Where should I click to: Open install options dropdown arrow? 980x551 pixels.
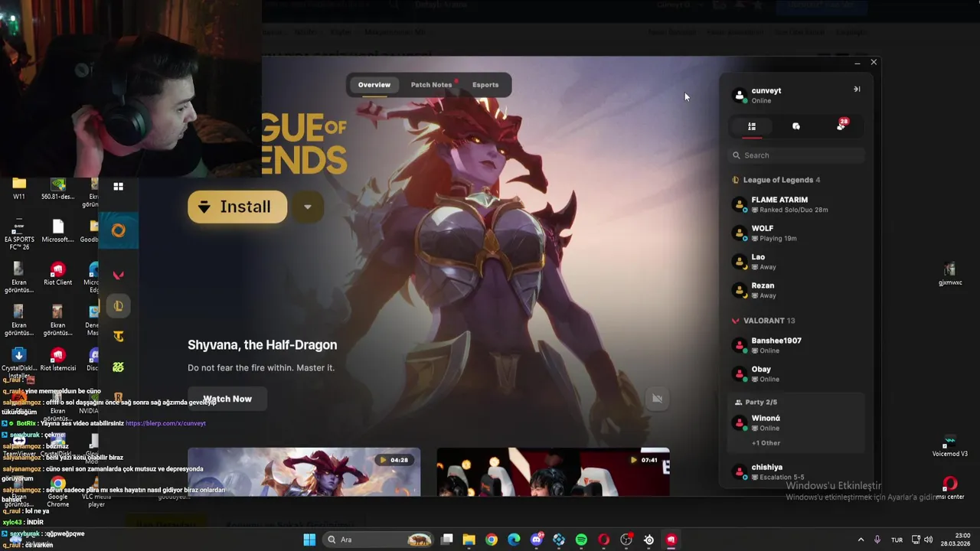(308, 207)
